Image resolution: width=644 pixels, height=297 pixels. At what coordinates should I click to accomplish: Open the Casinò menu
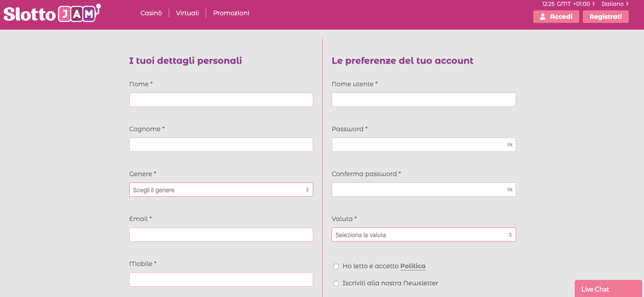[151, 13]
